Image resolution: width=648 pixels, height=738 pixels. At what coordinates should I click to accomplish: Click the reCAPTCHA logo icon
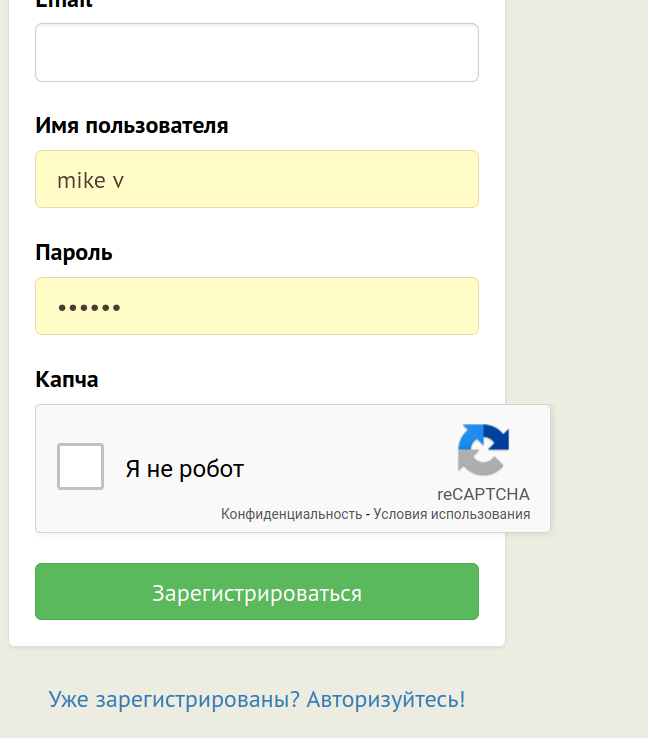[484, 450]
